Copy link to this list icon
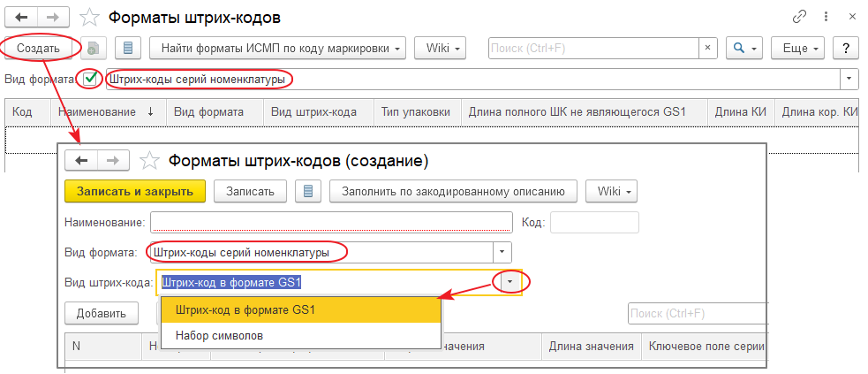Viewport: 868px width, 374px height. (x=800, y=17)
